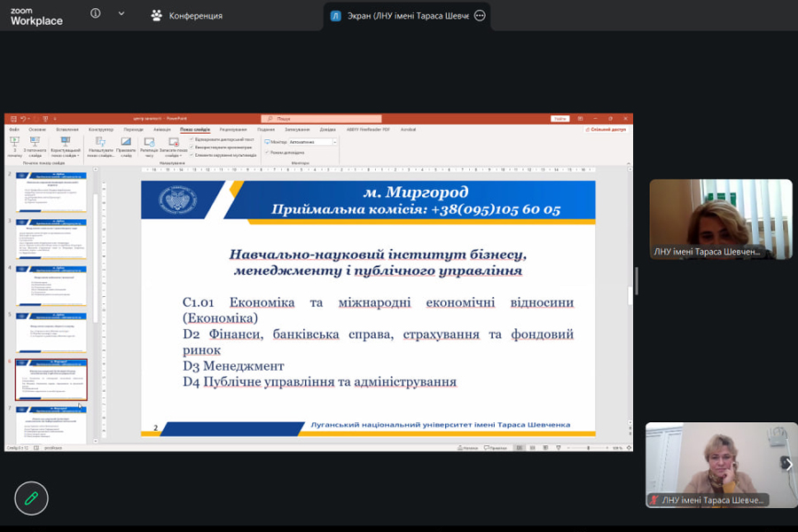Image resolution: width=798 pixels, height=532 pixels.
Task: Save presentation via PowerPoint quick access icon
Action: [13, 119]
